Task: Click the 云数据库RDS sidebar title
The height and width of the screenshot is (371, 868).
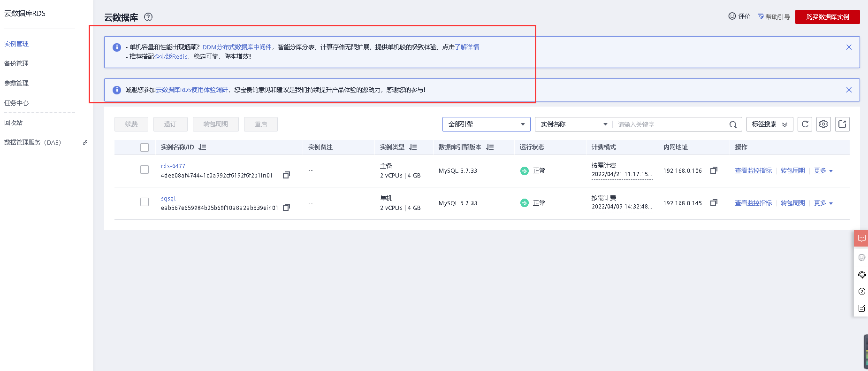Action: point(25,13)
